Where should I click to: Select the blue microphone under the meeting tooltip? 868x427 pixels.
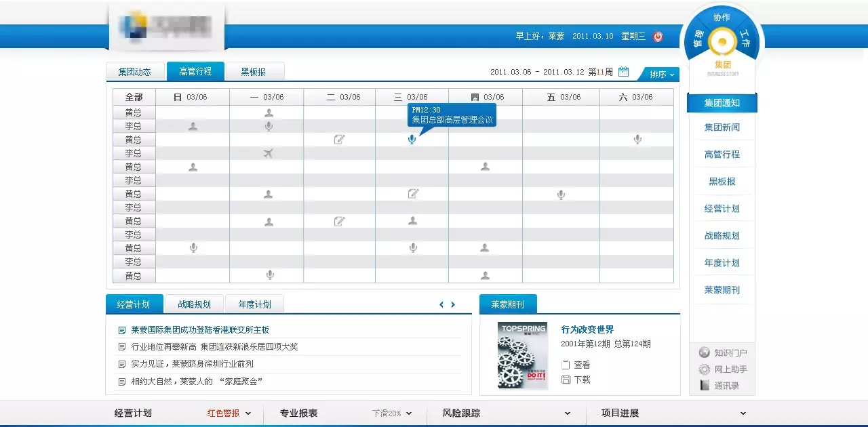(412, 140)
